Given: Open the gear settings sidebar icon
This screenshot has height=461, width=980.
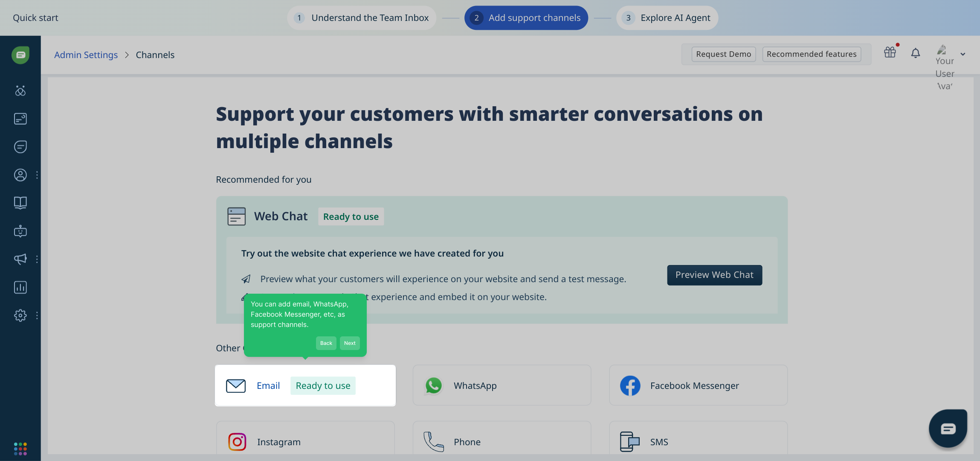Looking at the screenshot, I should (x=20, y=315).
